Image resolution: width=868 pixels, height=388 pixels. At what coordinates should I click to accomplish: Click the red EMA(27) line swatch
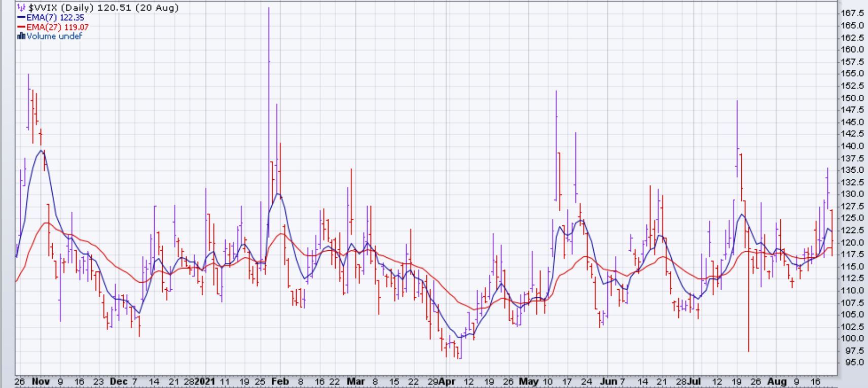[21, 27]
